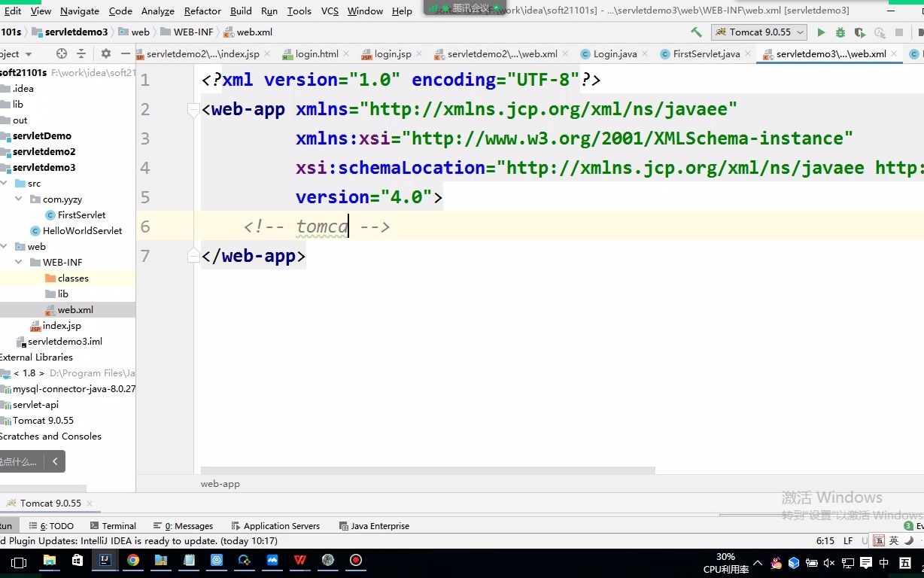Build the project with the hammer icon
The image size is (924, 578).
coord(696,32)
